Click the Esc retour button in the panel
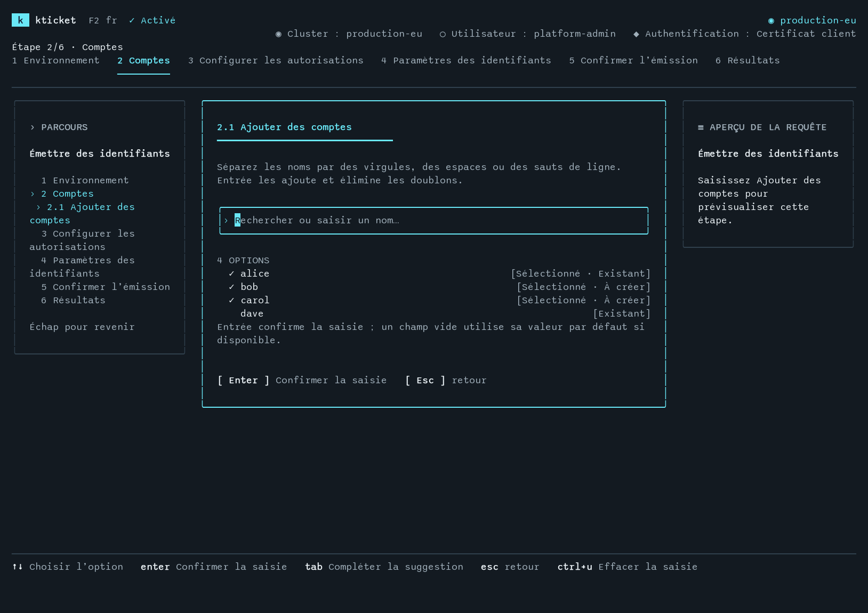 point(446,380)
